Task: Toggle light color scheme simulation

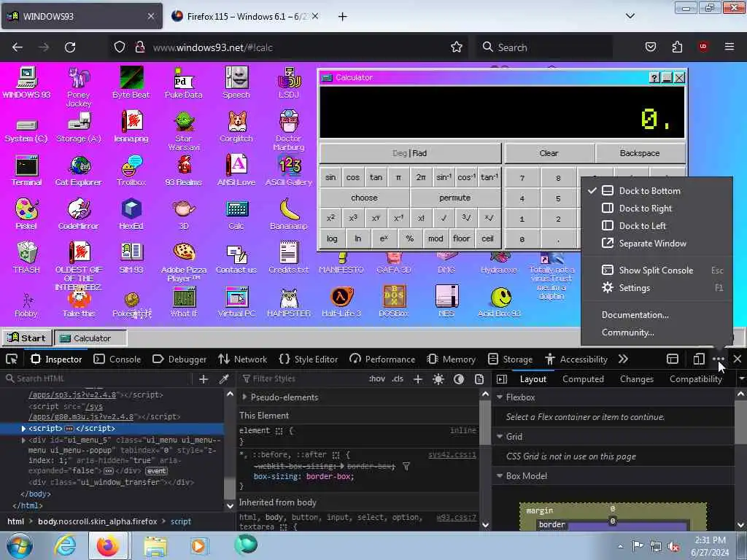Action: click(x=438, y=379)
